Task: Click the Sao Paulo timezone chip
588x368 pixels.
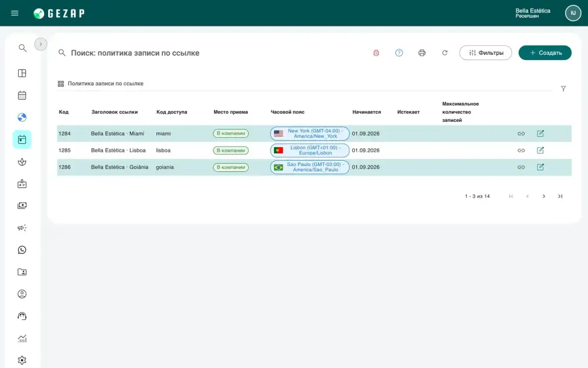Action: pos(310,167)
